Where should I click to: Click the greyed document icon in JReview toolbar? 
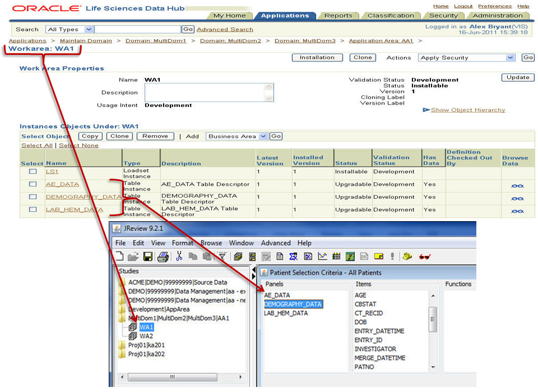(364, 256)
